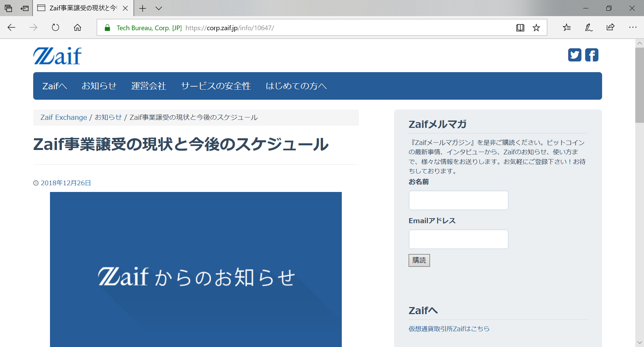
Task: Refresh the current page
Action: tap(55, 28)
